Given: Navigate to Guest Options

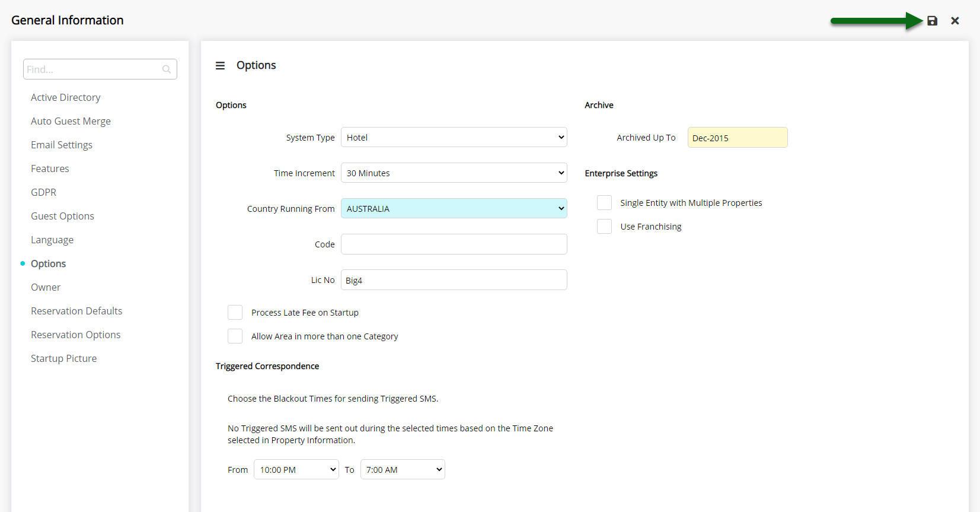Looking at the screenshot, I should 62,216.
